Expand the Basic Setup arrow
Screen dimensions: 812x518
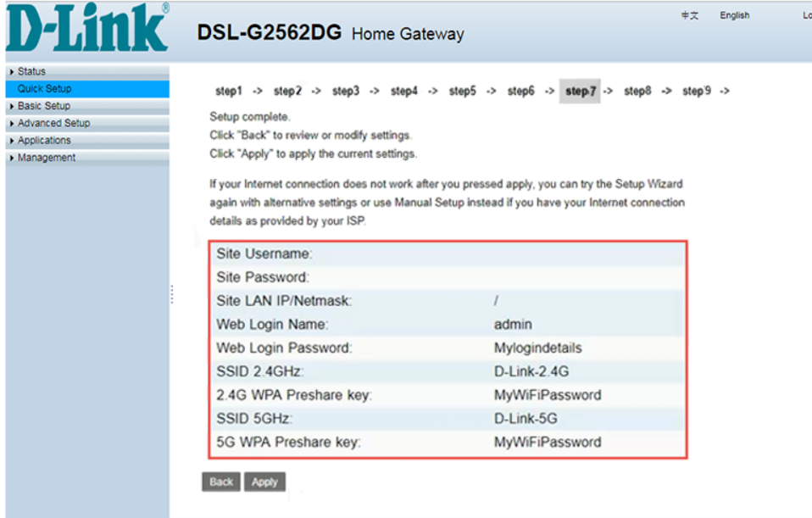point(12,106)
